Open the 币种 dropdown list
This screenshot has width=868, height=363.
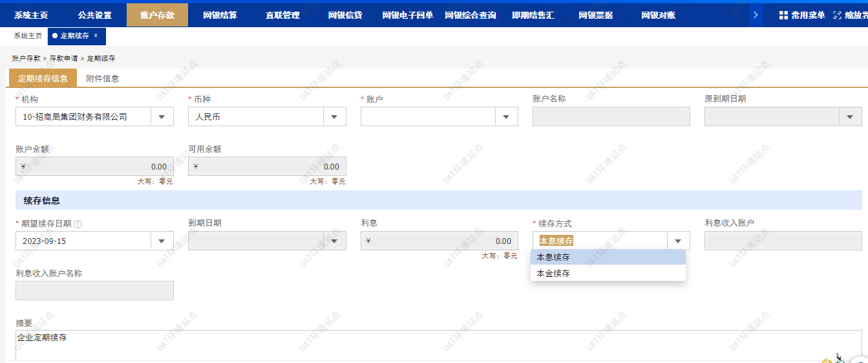point(334,117)
